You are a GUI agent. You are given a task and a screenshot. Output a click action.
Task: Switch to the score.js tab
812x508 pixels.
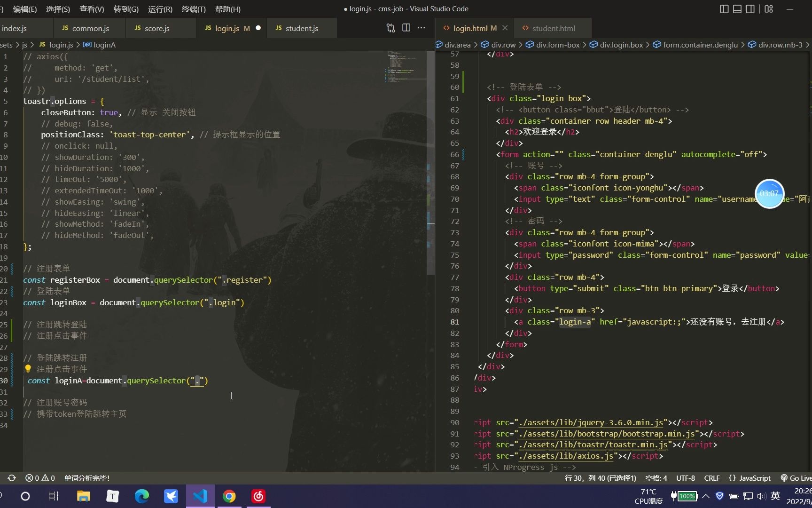(161, 28)
